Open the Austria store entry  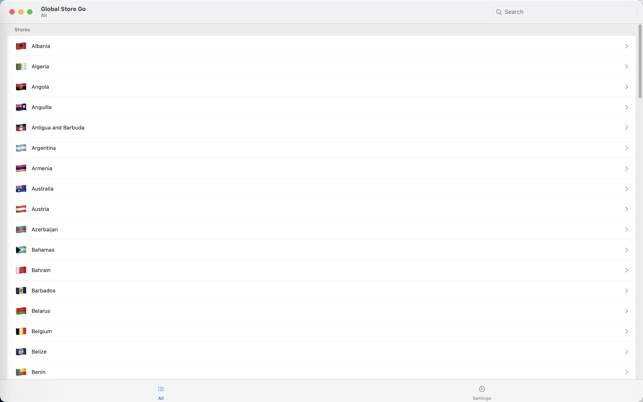300,209
